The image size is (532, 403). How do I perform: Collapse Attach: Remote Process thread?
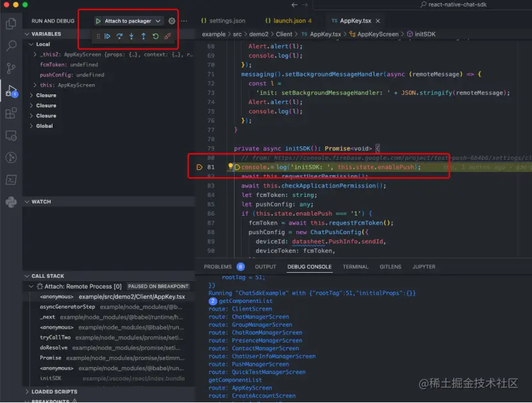(31, 286)
